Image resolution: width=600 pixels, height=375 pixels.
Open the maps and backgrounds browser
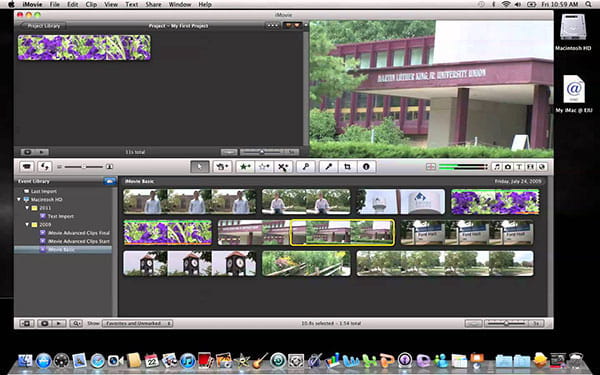[541, 167]
